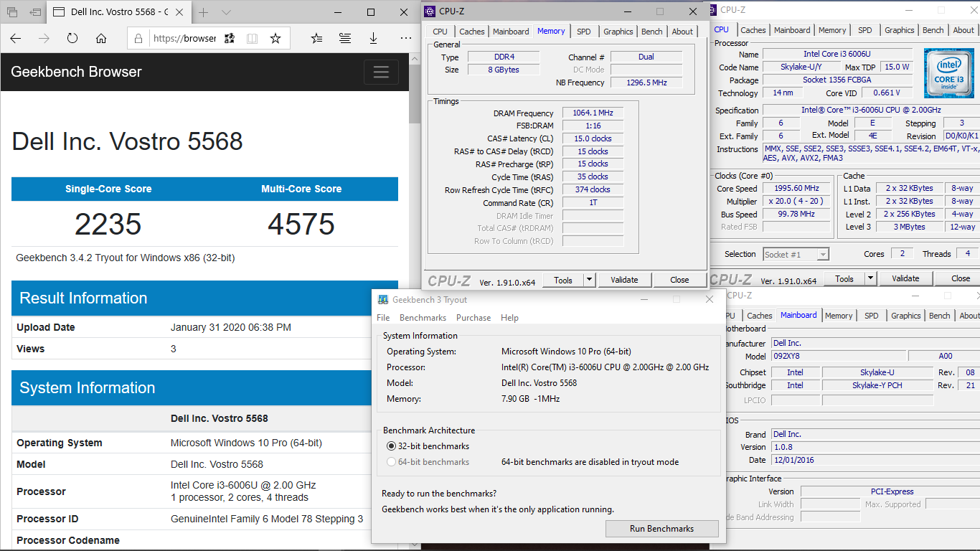
Task: View site security lock info
Action: click(139, 39)
